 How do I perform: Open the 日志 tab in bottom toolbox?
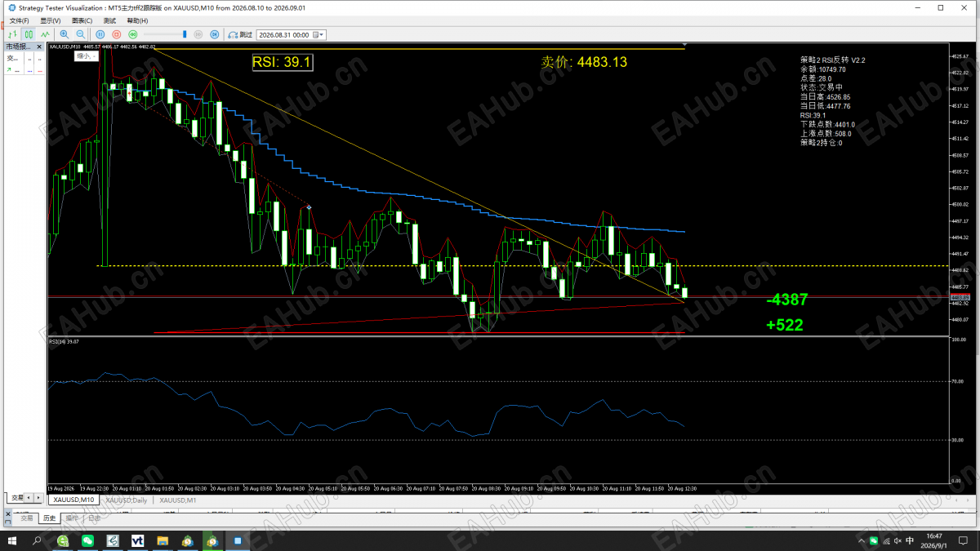(94, 518)
